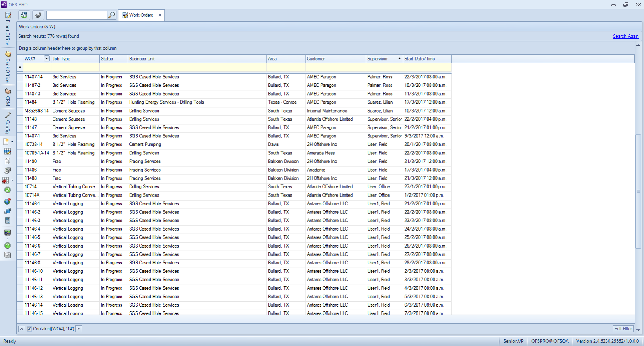Click the copy documents icon in the sidebar
The image size is (644, 346).
tap(8, 161)
